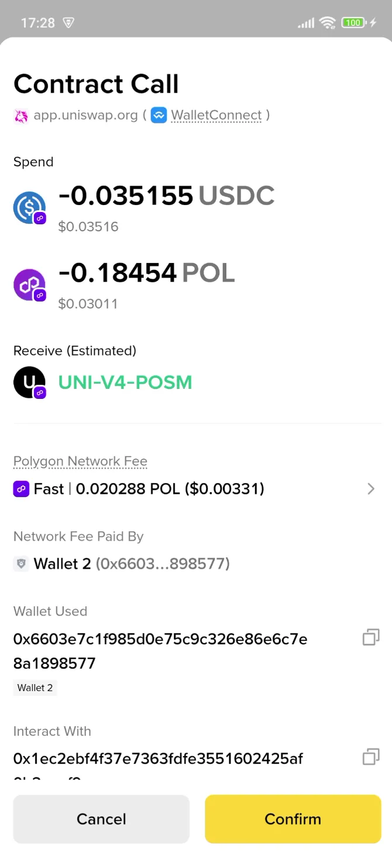Click the shield icon next to Wallet 2
Viewport: 392px width, 868px height.
coord(22,563)
